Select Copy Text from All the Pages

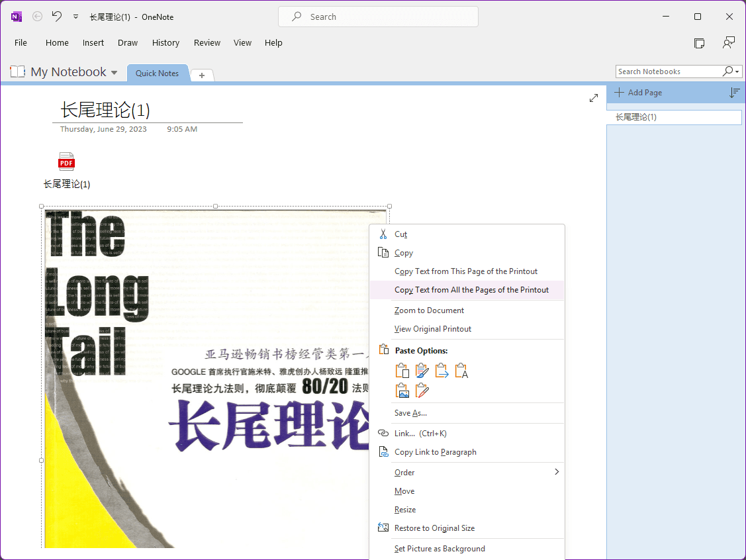[x=471, y=290]
